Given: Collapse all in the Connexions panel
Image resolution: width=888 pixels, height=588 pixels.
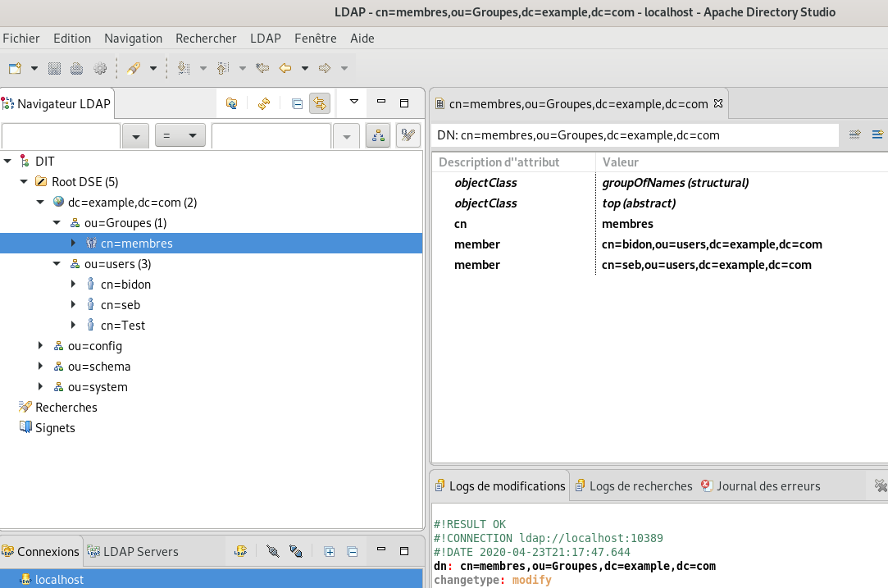Looking at the screenshot, I should click(353, 552).
